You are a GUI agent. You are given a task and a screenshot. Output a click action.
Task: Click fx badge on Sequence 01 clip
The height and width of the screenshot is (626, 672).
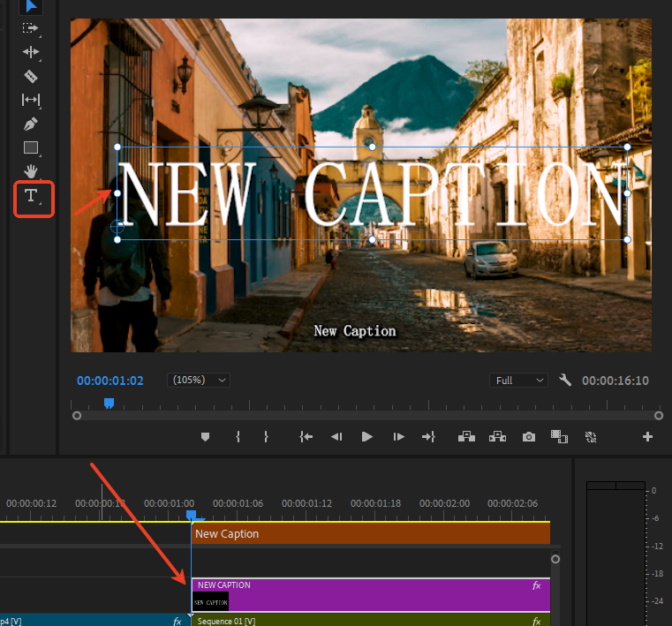click(537, 621)
